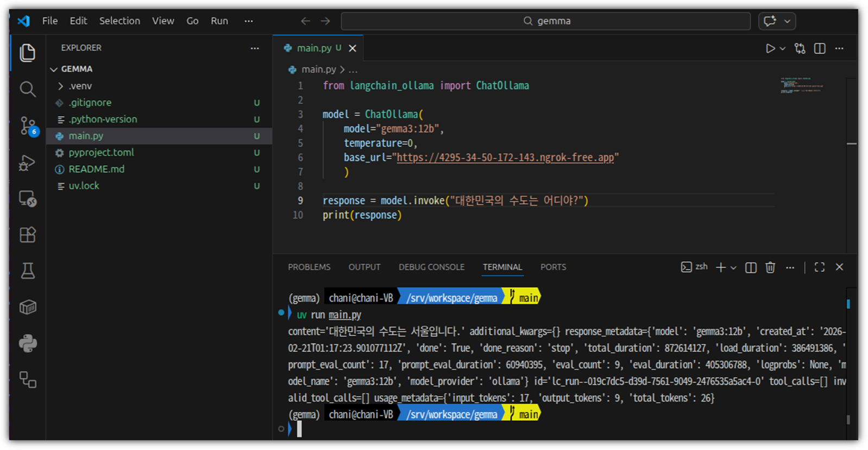Click main.py link in terminal command
Viewport: 868px width, 450px height.
[x=345, y=315]
